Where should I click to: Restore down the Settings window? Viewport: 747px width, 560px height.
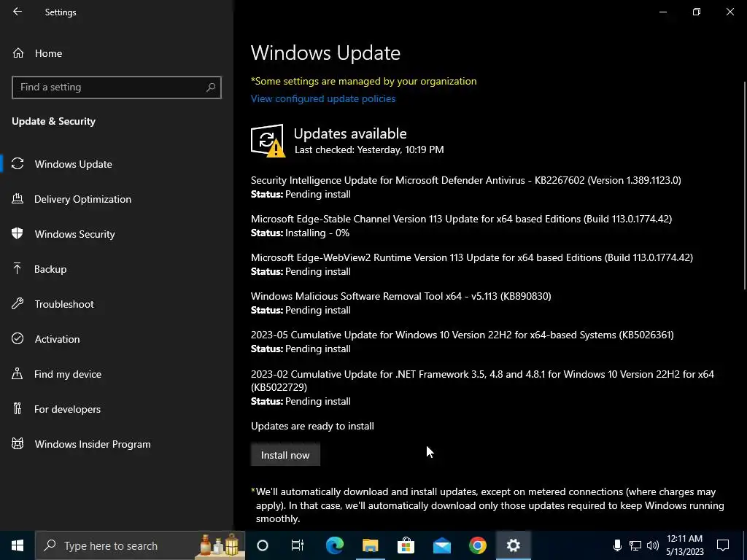[697, 12]
